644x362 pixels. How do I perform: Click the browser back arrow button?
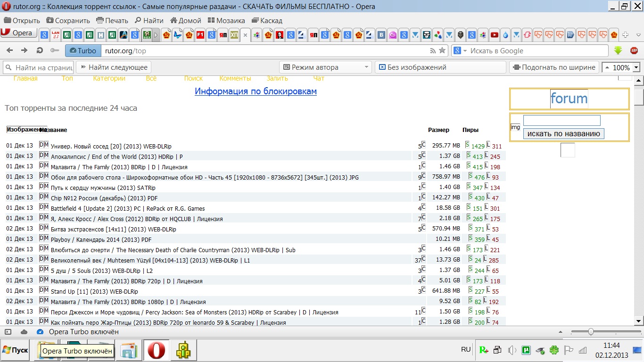[9, 50]
